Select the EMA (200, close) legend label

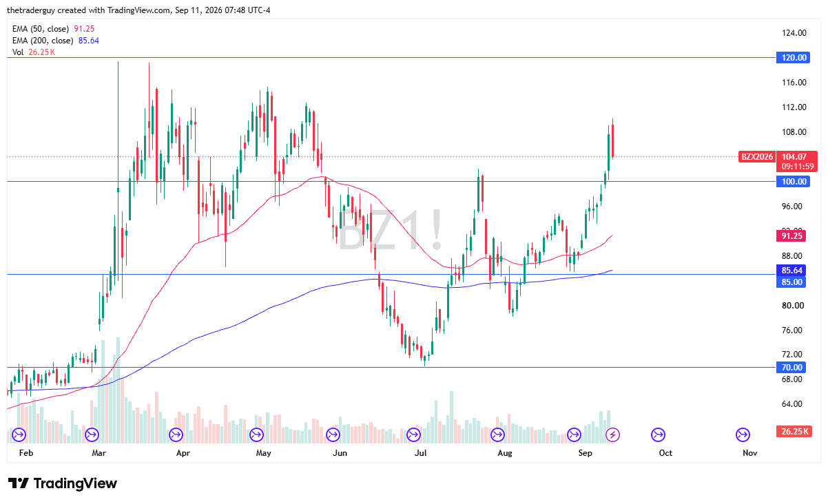coord(43,41)
